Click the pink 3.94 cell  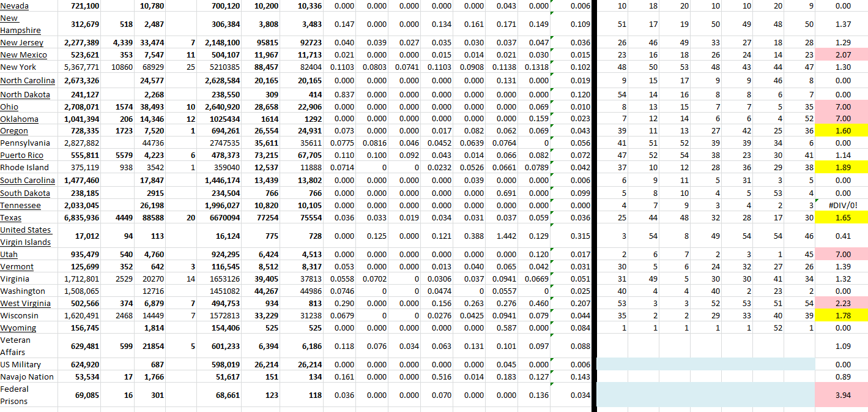[842, 395]
